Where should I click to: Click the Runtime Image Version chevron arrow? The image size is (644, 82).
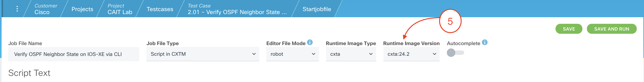pyautogui.click(x=434, y=54)
